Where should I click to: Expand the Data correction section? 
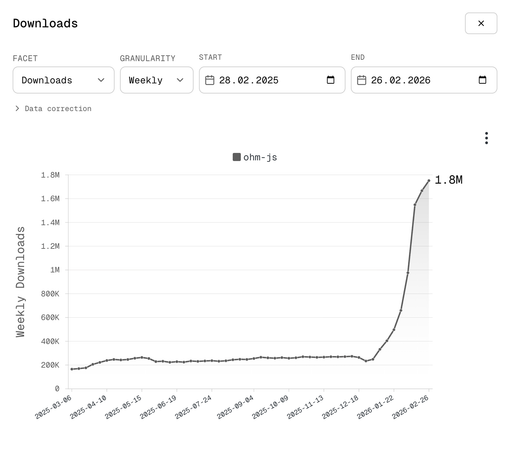(x=53, y=109)
